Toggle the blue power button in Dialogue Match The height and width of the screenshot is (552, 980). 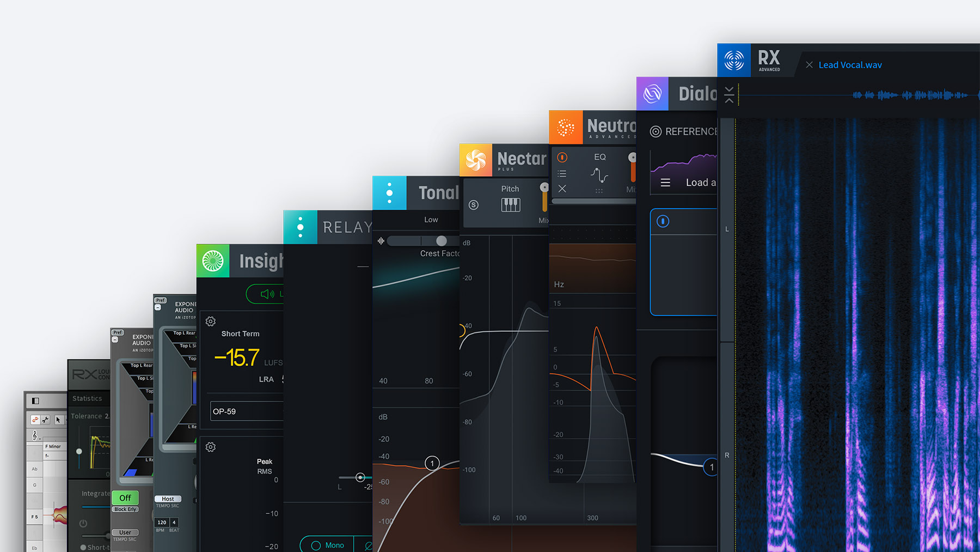[x=663, y=221]
